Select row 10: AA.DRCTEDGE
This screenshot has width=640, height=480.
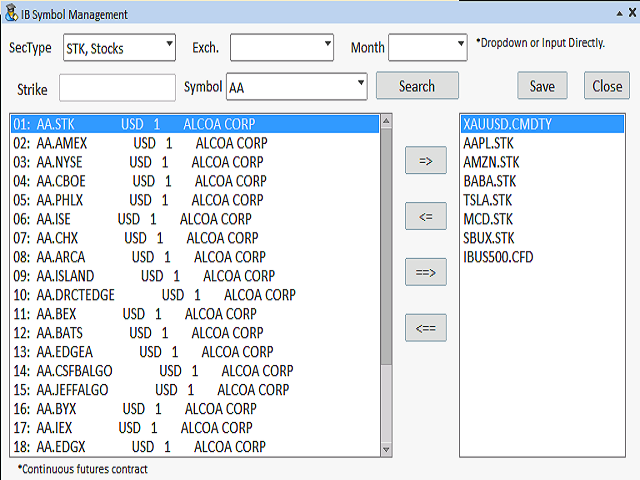pos(195,295)
